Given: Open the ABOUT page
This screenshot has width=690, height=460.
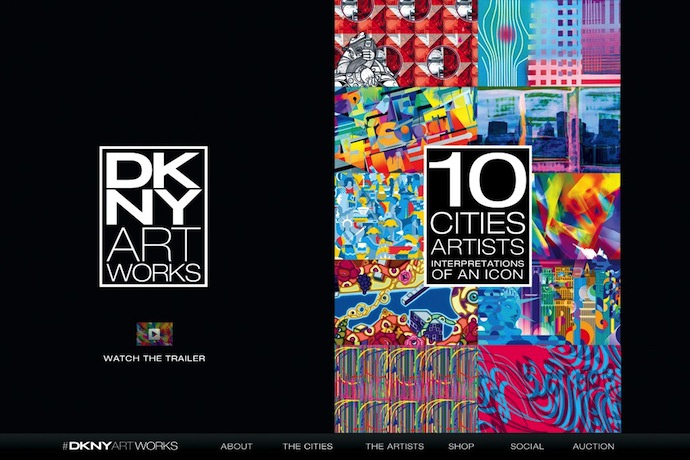Looking at the screenshot, I should (x=236, y=446).
